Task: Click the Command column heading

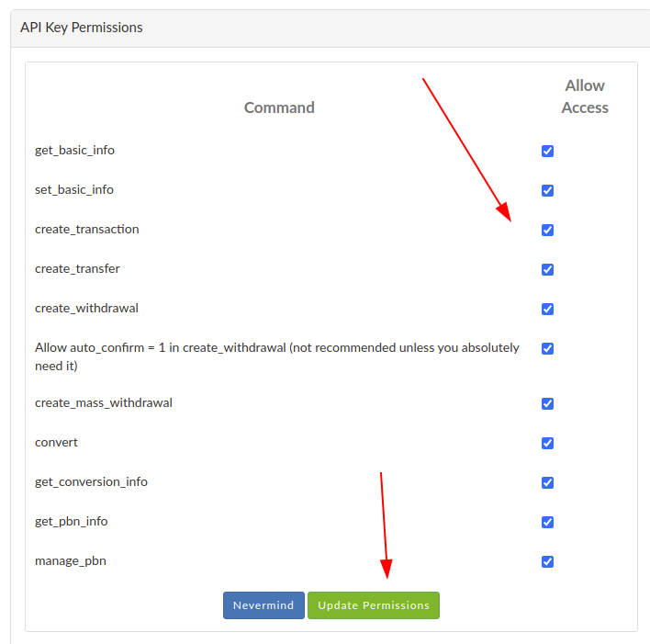Action: [x=279, y=107]
